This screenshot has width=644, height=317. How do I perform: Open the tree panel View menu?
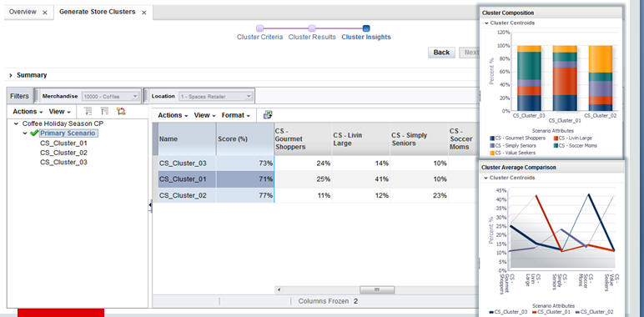click(59, 112)
